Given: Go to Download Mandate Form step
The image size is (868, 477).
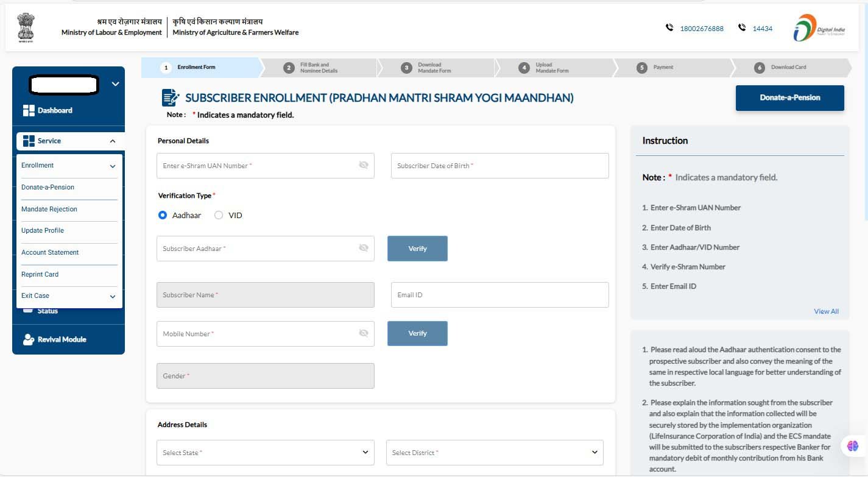Looking at the screenshot, I should click(437, 68).
